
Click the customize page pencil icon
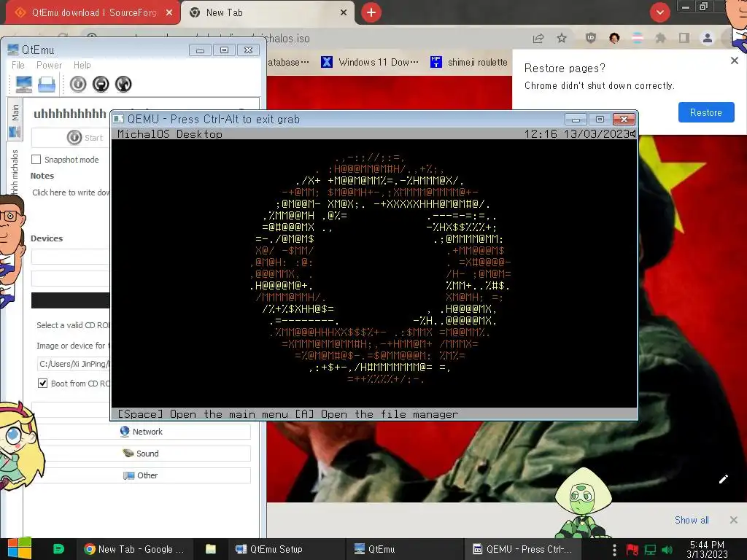coord(723,479)
